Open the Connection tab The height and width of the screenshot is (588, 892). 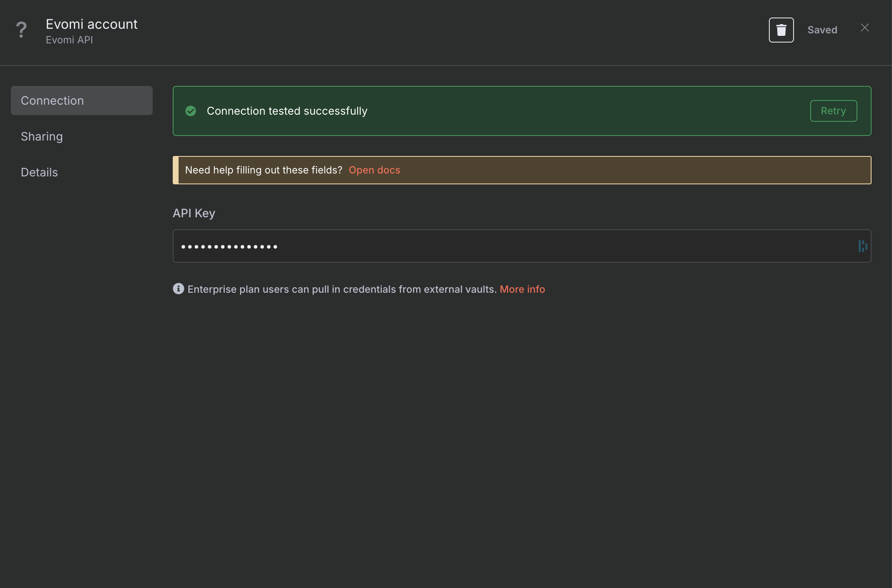click(82, 101)
